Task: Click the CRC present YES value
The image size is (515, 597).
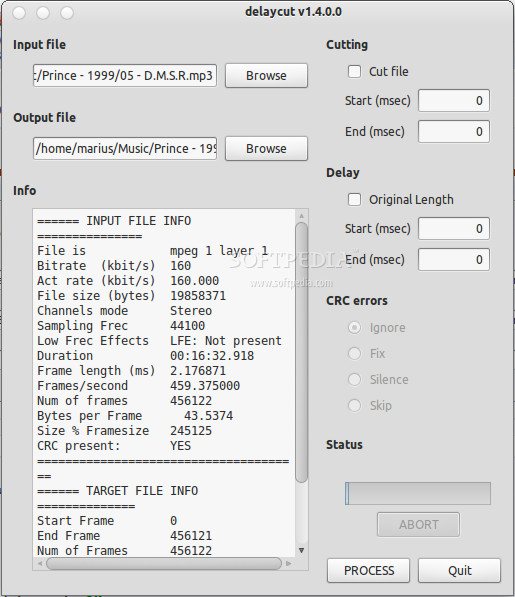Action: click(x=180, y=445)
